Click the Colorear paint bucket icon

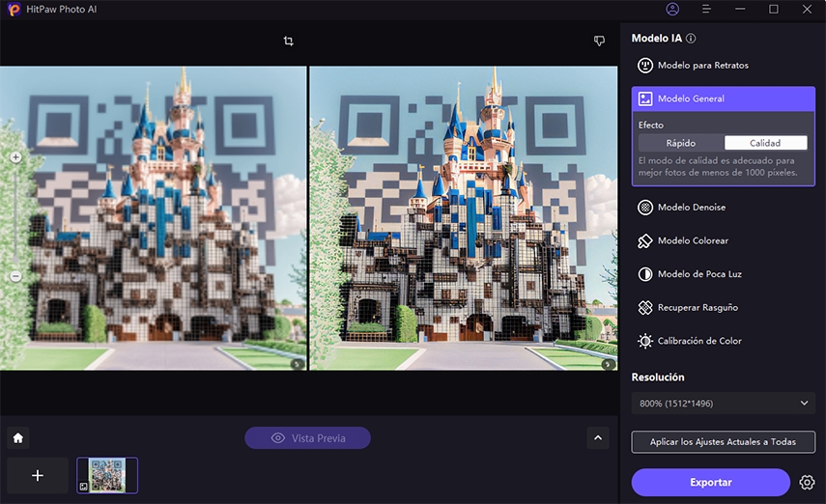[644, 240]
